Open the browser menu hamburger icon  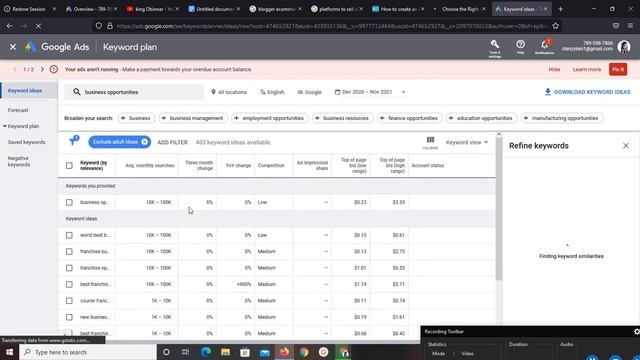631,26
